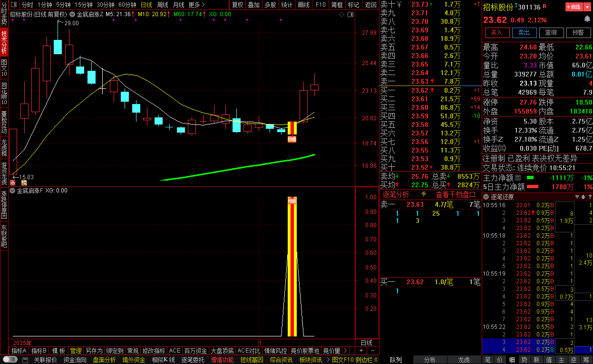The width and height of the screenshot is (593, 364).
Task: Select the 指标A tab
Action: 19,351
